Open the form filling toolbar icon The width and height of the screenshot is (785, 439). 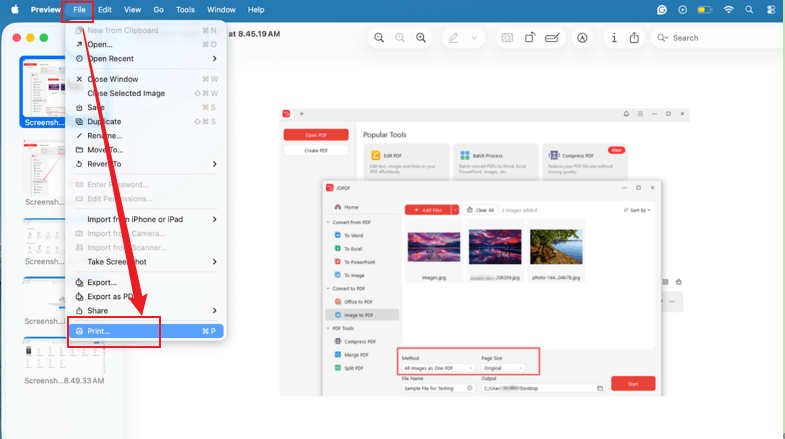click(552, 38)
